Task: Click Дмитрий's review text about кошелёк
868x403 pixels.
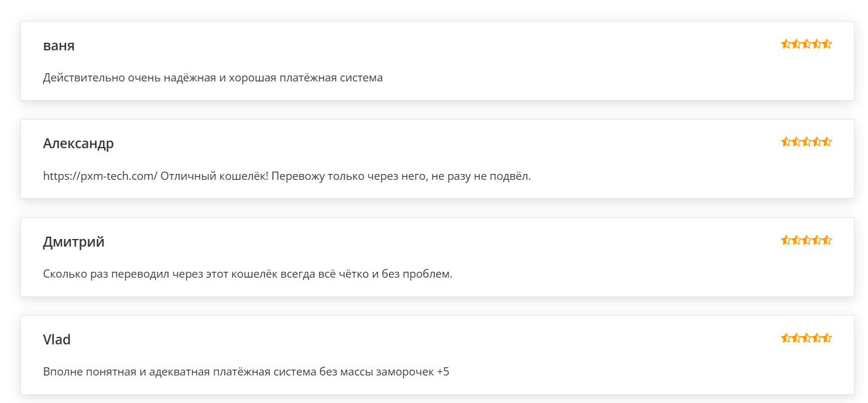Action: point(248,274)
